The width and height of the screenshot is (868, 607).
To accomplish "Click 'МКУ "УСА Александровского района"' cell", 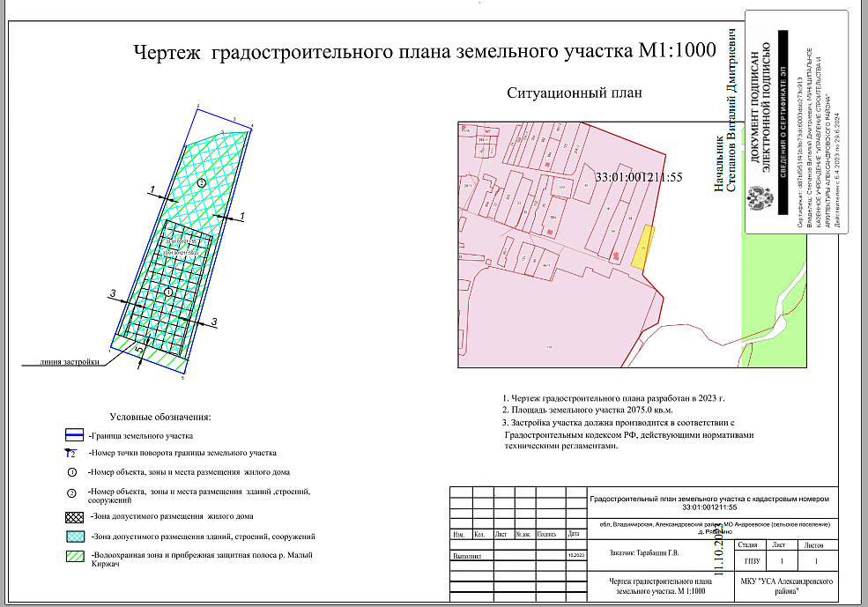I will click(787, 587).
